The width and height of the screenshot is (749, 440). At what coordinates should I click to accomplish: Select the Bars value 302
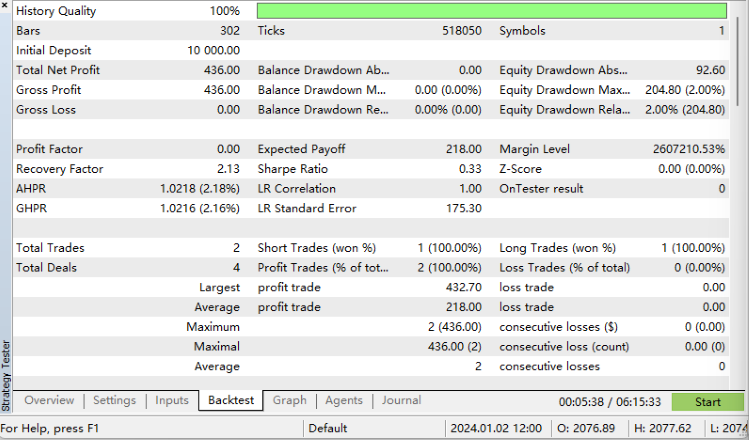click(x=230, y=31)
